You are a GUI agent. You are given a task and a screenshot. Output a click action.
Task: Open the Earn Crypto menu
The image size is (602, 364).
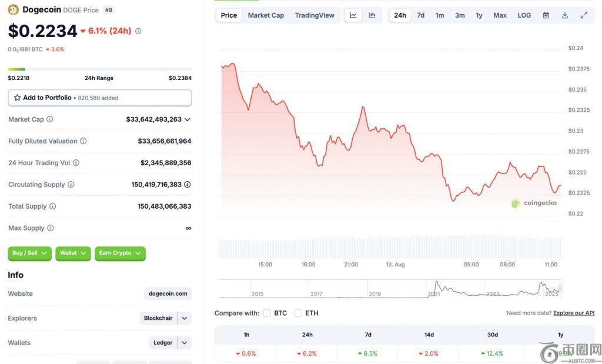coord(120,253)
